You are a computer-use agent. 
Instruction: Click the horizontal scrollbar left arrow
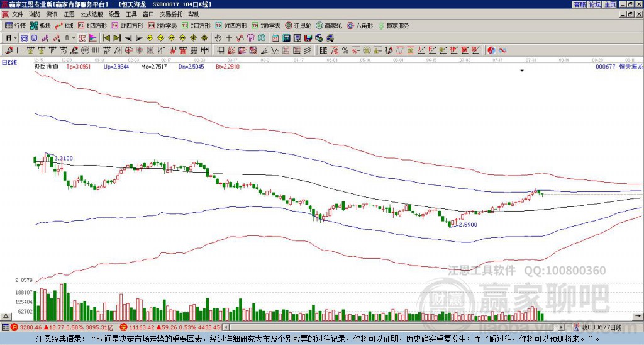226,327
